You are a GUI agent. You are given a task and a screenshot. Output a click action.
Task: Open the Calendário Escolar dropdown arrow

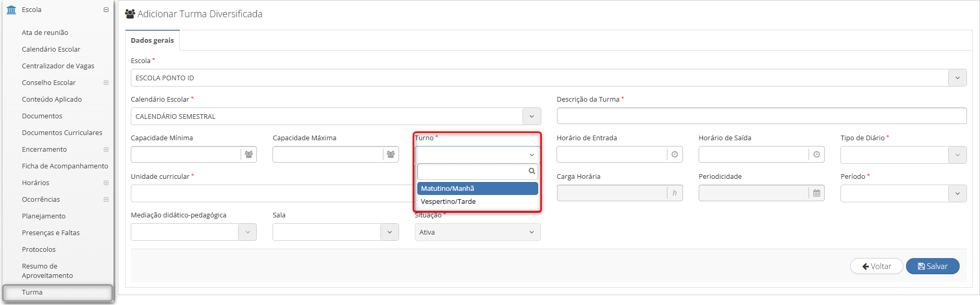click(531, 116)
